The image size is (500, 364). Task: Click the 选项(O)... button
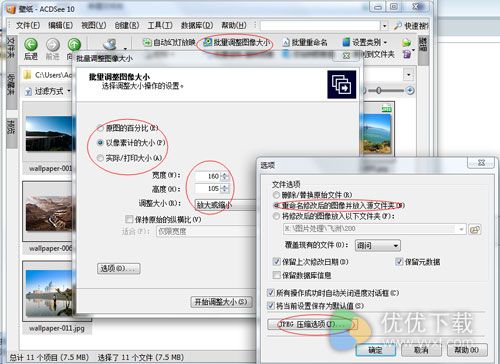tap(119, 268)
